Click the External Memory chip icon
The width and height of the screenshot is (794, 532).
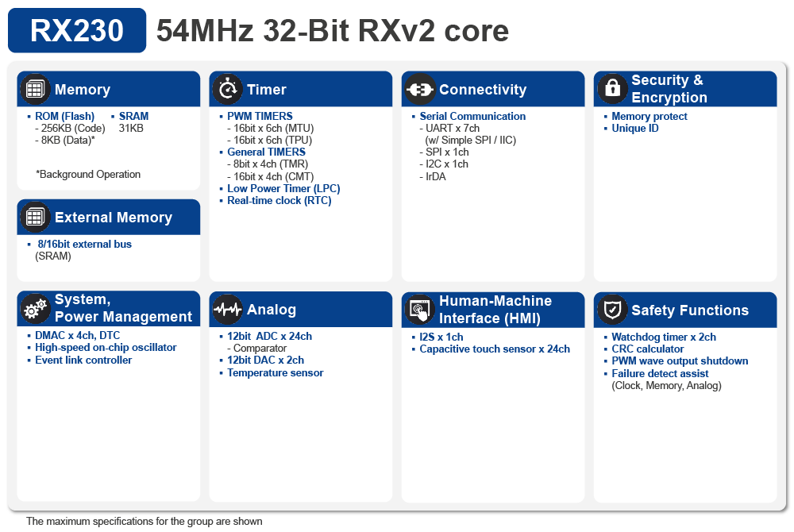35,217
